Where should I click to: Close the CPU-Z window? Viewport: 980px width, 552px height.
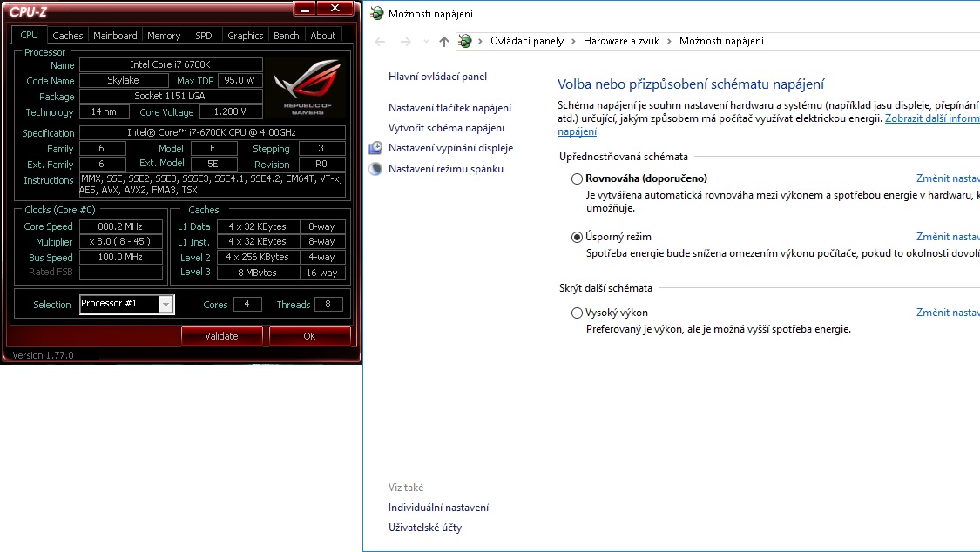coord(335,9)
